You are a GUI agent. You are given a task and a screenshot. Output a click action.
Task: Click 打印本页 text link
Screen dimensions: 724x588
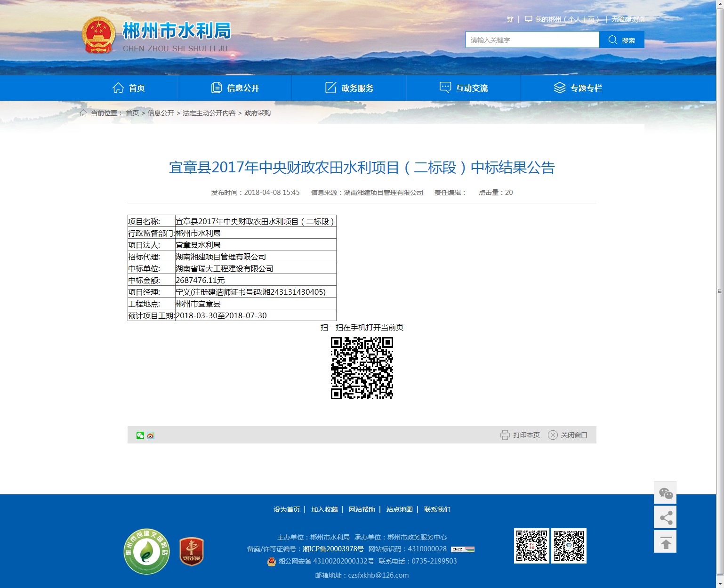point(526,435)
